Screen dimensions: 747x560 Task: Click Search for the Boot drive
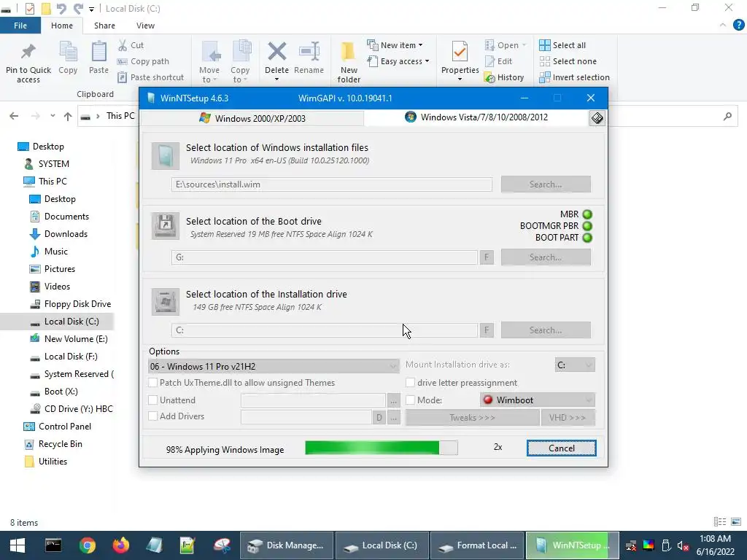click(x=546, y=257)
